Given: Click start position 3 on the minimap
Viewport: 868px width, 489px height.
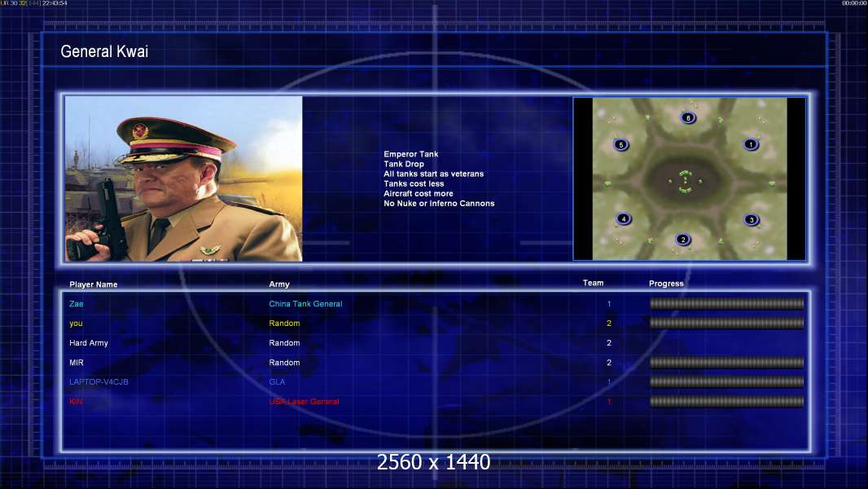Looking at the screenshot, I should click(x=752, y=220).
